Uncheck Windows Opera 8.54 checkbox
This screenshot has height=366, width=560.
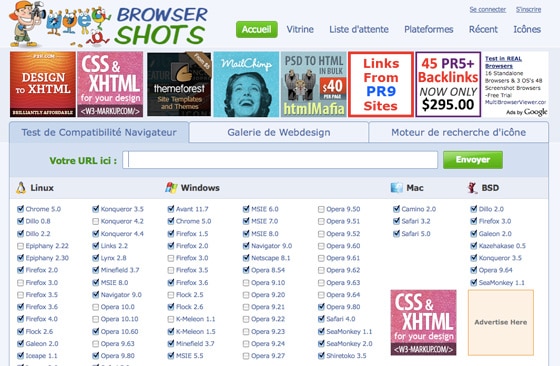[246, 270]
